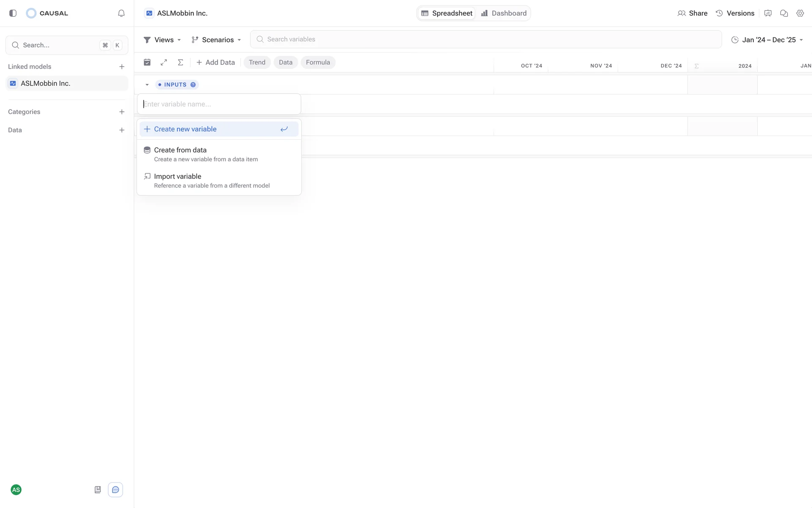812x508 pixels.
Task: Open the notifications bell
Action: point(121,13)
